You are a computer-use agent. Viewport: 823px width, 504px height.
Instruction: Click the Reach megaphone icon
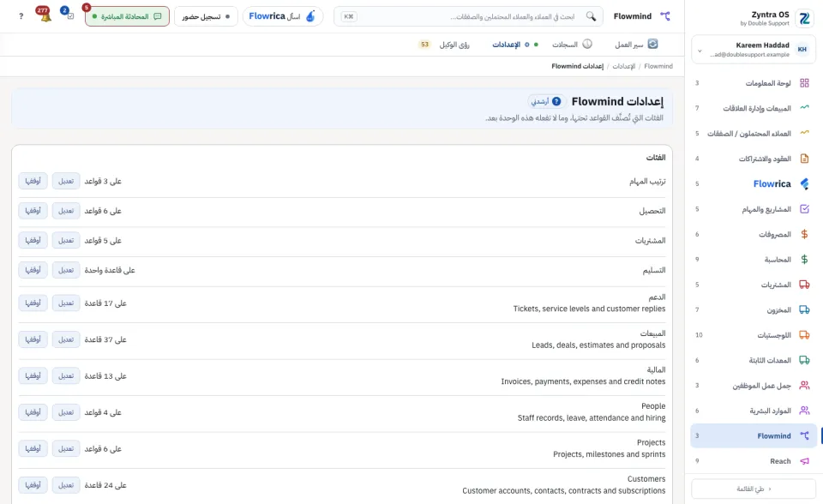tap(804, 461)
